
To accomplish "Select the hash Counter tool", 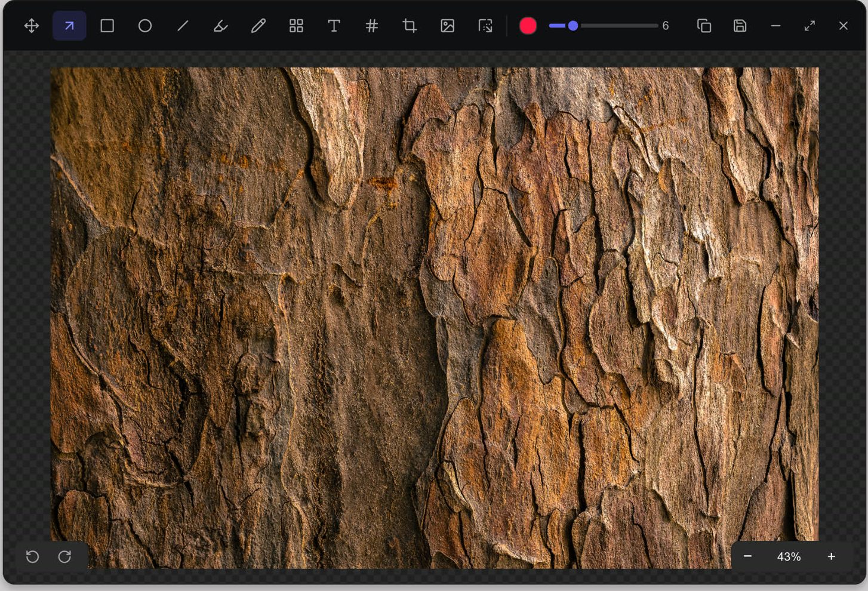I will coord(372,26).
